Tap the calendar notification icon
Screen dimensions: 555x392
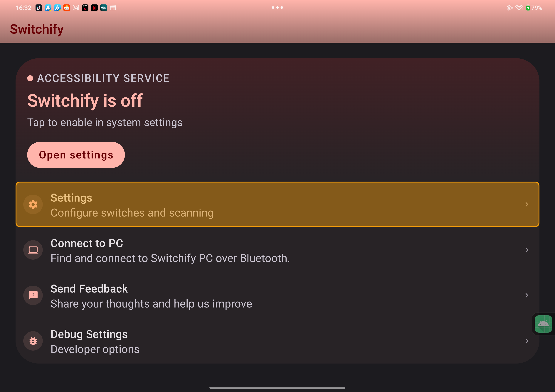coord(113,8)
